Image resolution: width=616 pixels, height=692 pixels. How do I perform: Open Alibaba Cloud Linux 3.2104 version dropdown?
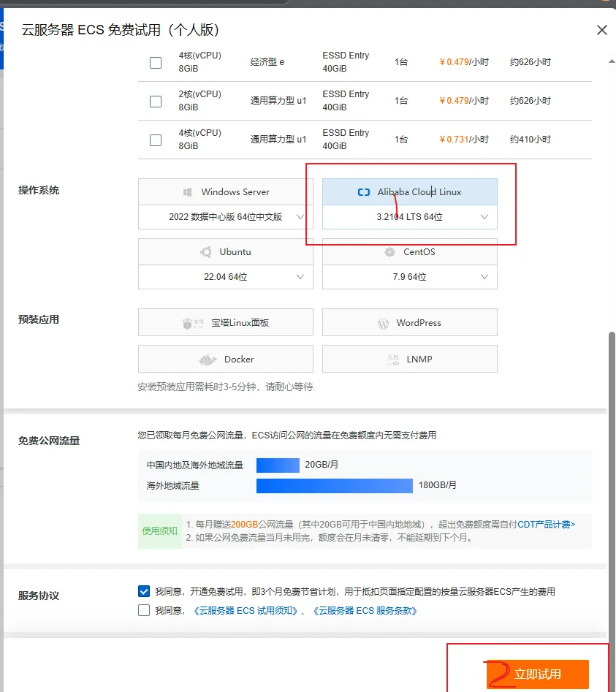click(x=409, y=217)
